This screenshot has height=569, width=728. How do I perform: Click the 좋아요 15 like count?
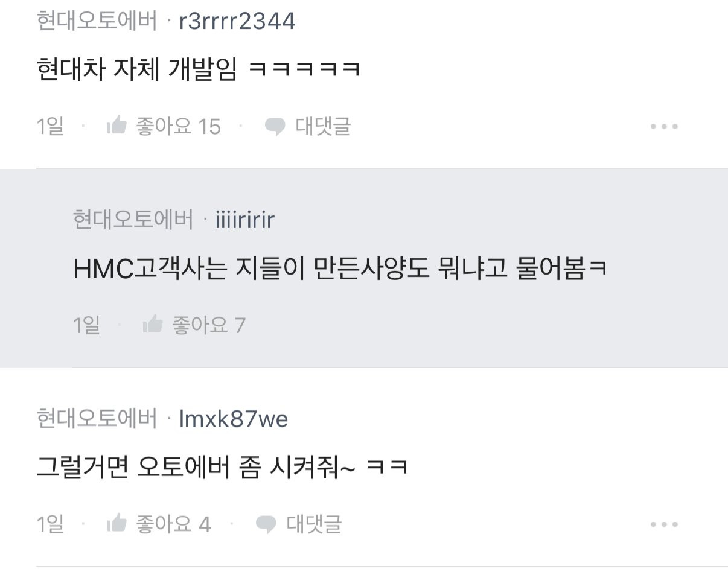tap(179, 126)
